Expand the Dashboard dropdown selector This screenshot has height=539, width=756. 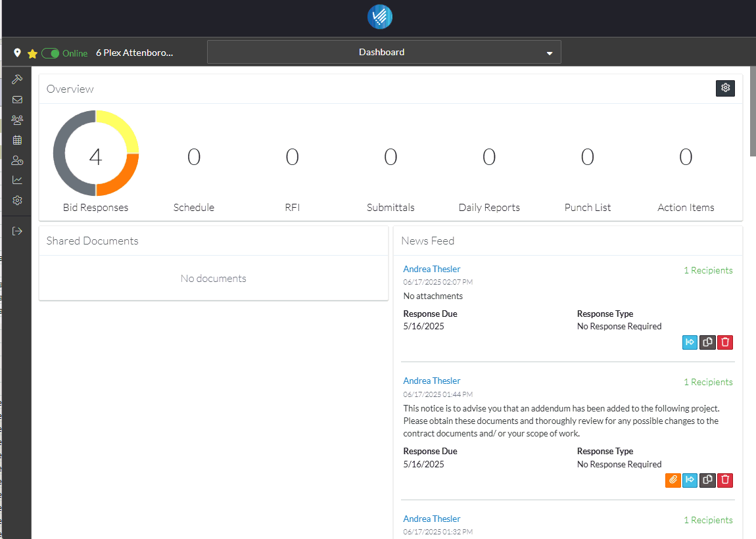pos(384,53)
